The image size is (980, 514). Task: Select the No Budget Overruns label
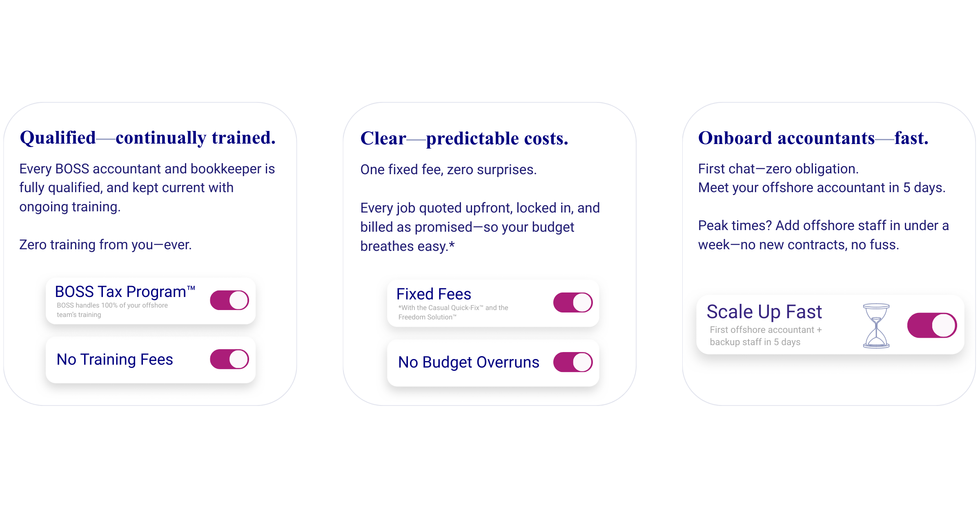pyautogui.click(x=468, y=362)
